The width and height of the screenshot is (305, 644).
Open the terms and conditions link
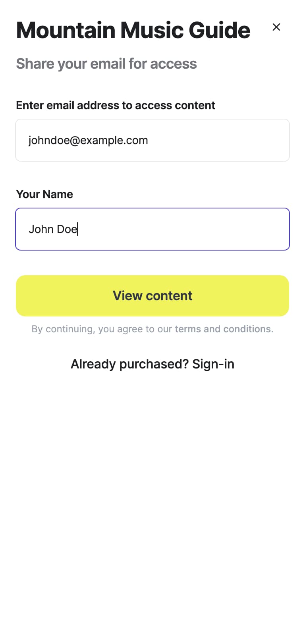(x=224, y=329)
